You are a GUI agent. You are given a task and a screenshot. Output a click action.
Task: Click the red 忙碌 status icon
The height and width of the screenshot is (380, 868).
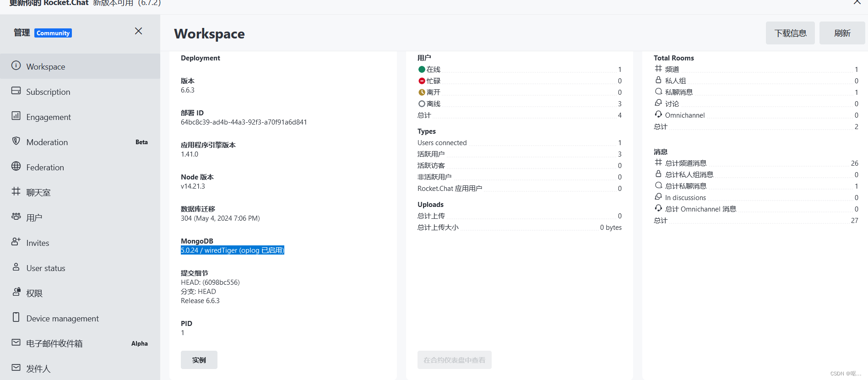click(422, 81)
